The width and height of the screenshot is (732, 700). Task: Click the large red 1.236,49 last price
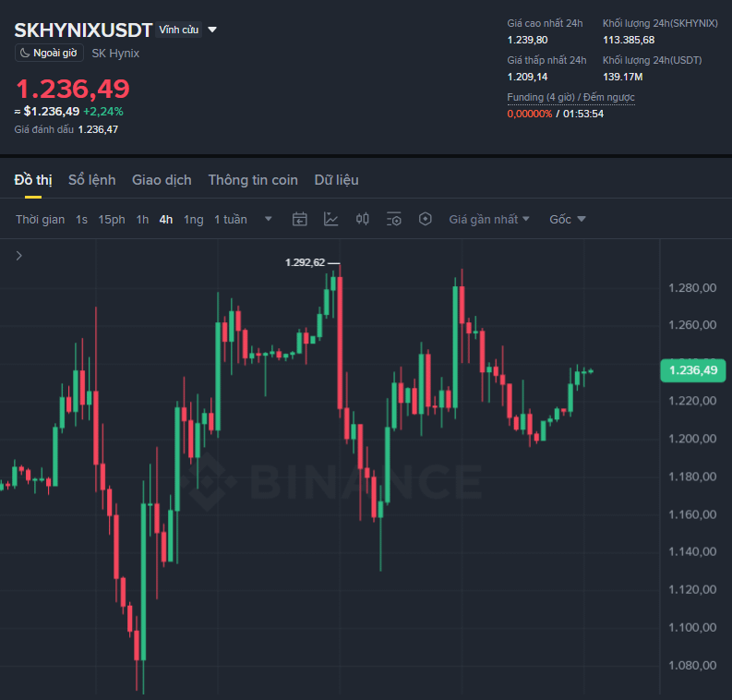[x=73, y=89]
